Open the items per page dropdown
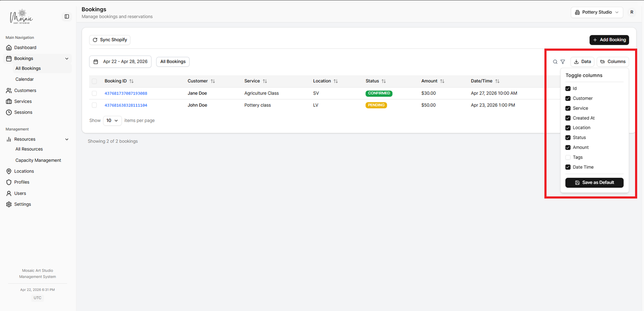The height and width of the screenshot is (311, 644). point(112,121)
